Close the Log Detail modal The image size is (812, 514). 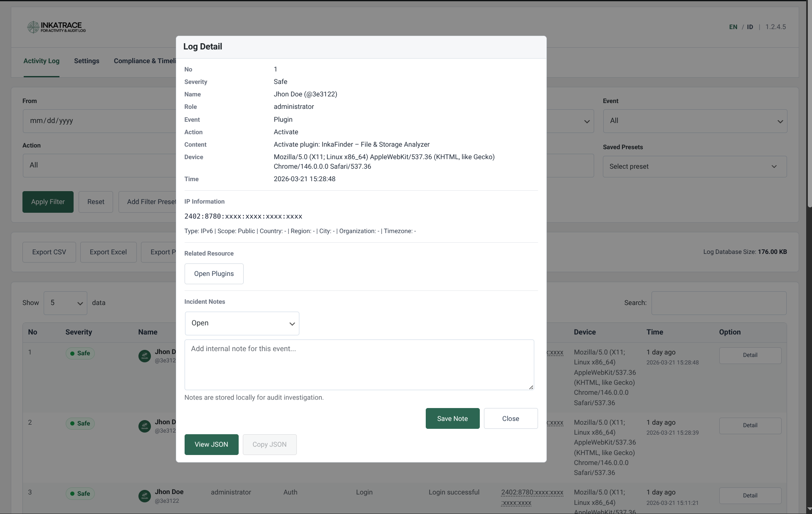(x=511, y=418)
